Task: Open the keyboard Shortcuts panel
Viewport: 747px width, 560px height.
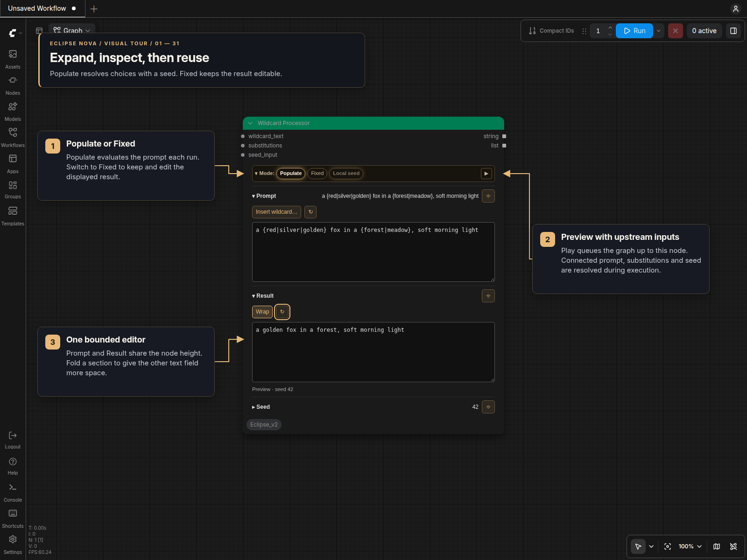Action: click(x=13, y=518)
